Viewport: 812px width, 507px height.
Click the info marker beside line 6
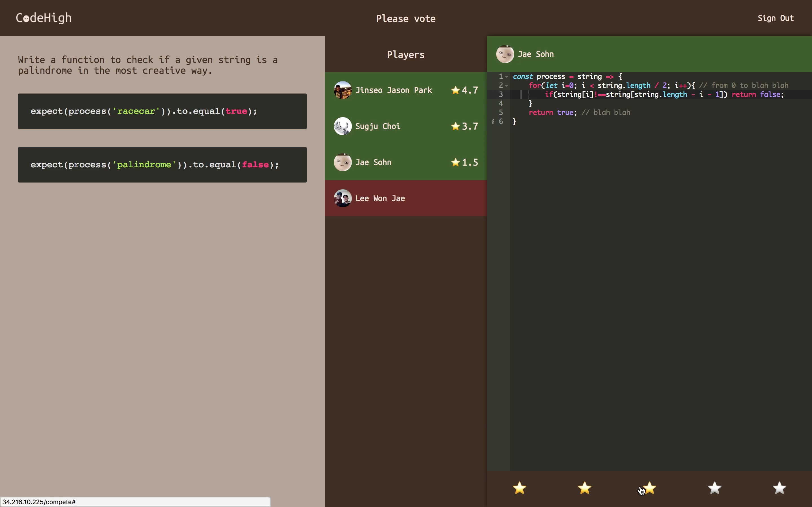pos(493,122)
